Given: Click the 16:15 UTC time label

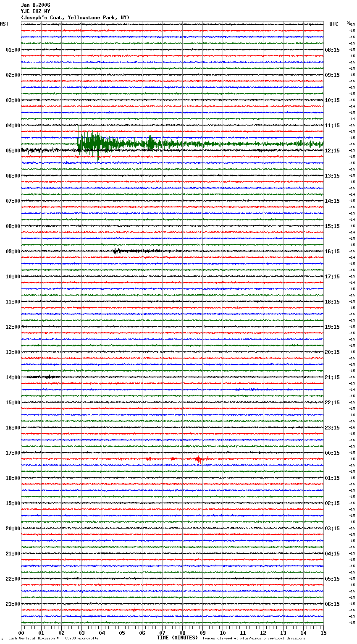Looking at the screenshot, I should click(x=332, y=251).
